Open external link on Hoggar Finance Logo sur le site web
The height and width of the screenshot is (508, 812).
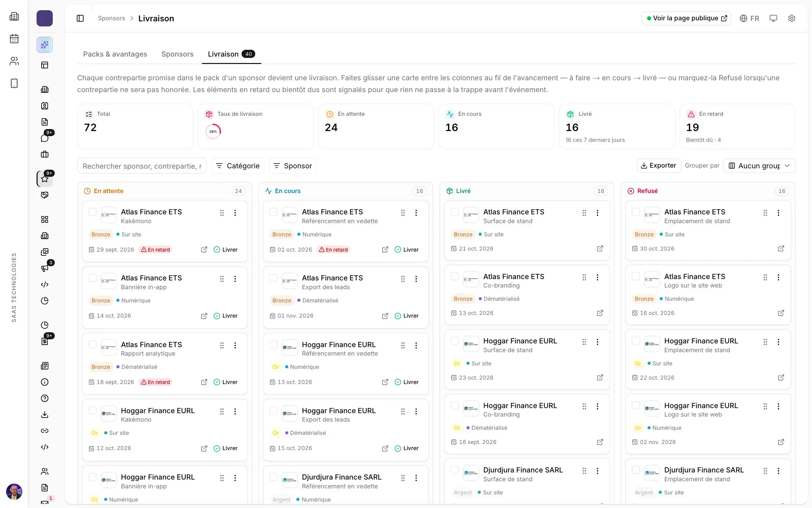[x=781, y=442]
